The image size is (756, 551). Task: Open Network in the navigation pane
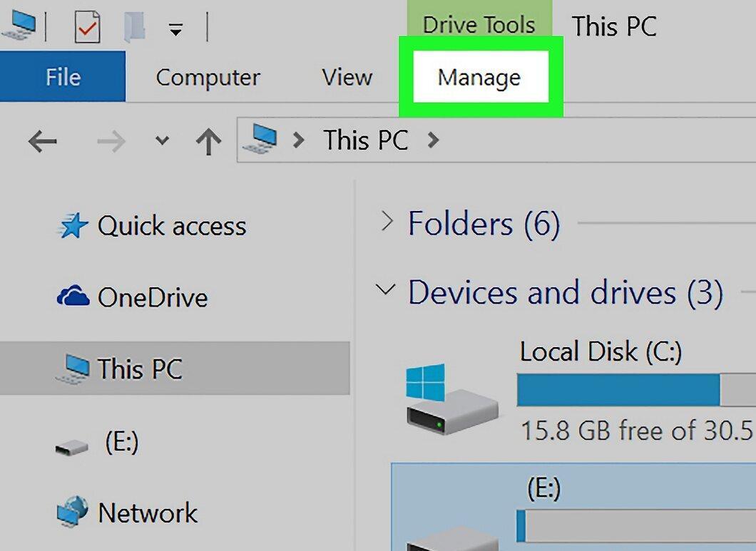click(x=126, y=513)
